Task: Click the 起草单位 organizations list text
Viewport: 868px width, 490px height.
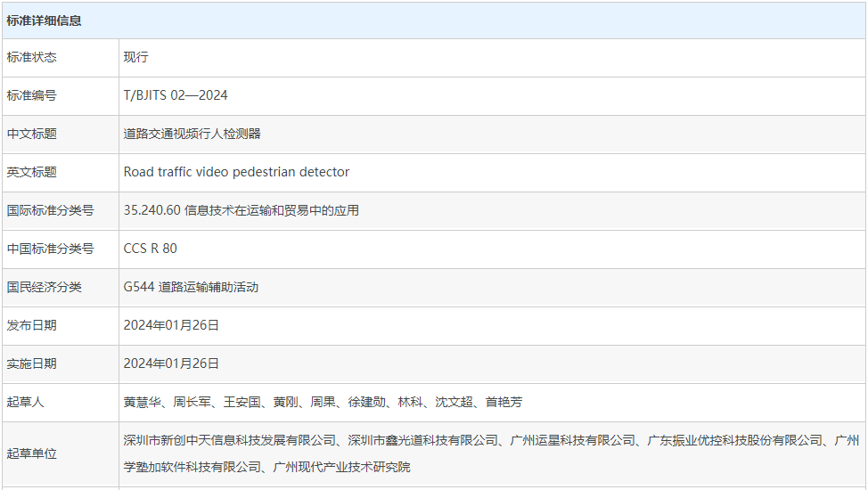Action: (491, 453)
